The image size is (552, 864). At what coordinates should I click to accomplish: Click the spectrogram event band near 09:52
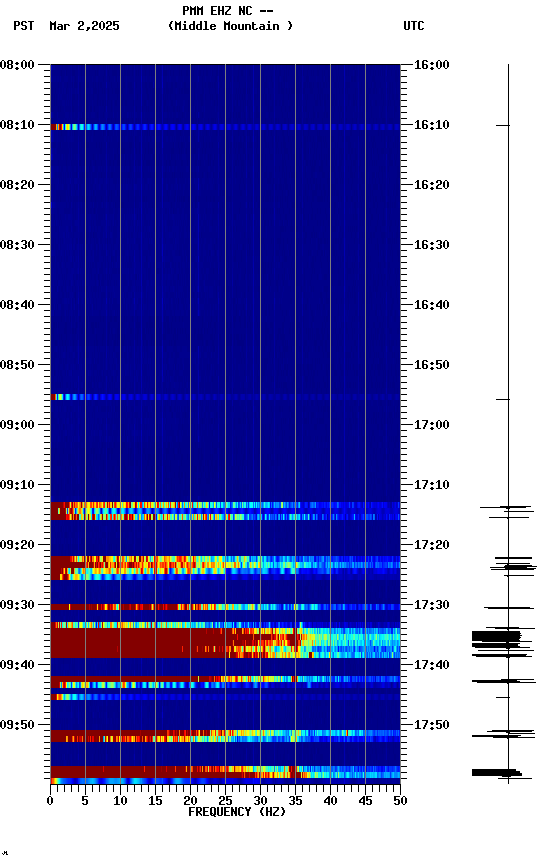point(225,736)
